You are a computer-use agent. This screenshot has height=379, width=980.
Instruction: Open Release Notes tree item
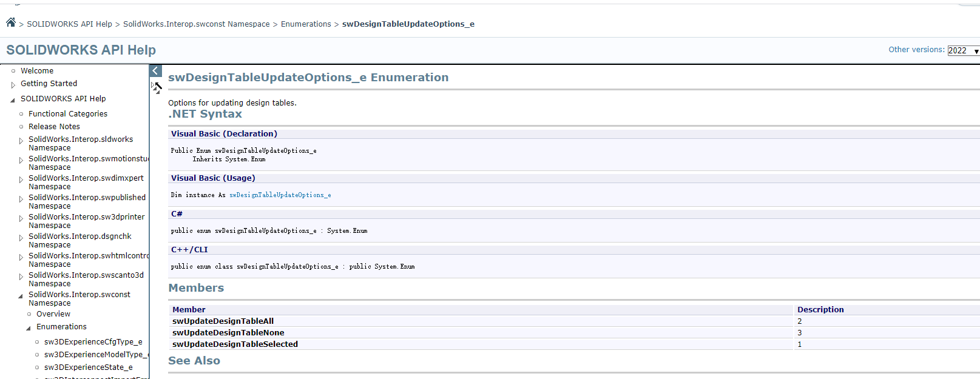pos(54,127)
